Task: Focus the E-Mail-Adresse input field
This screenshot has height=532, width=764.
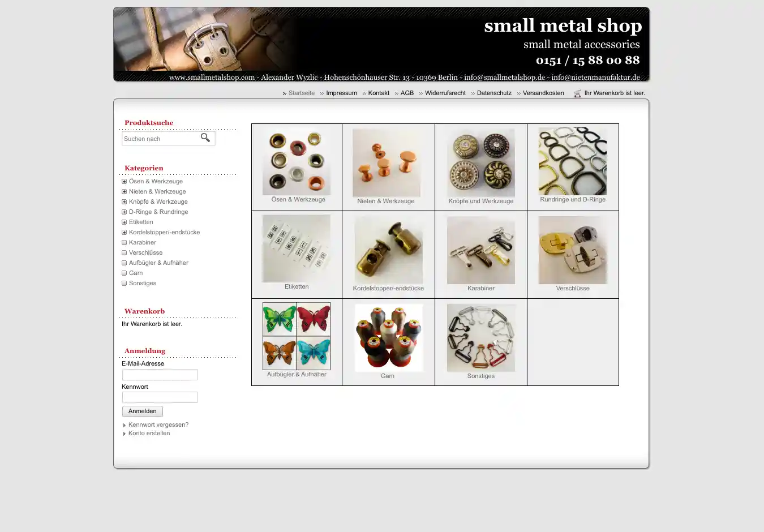Action: [160, 375]
